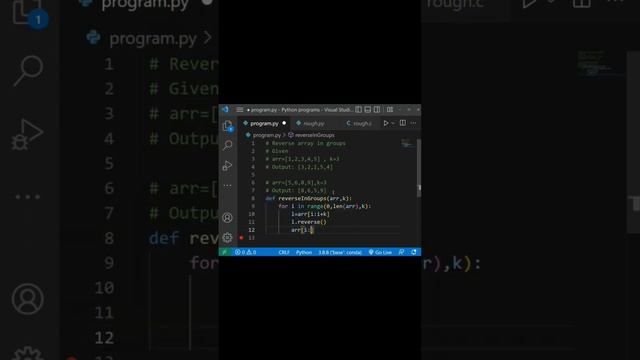Click the line with for i in range
Screen dimensions: 640x360
point(324,206)
